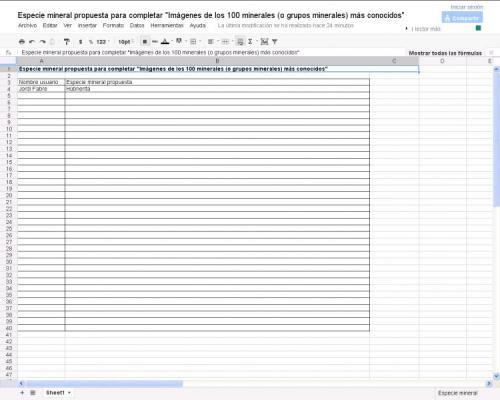Click Mostrar todas las fórmulas
This screenshot has width=500, height=400.
(445, 53)
